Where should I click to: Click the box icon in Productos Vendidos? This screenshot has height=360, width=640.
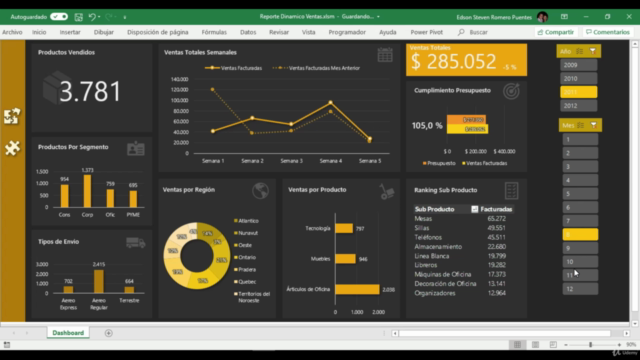(x=56, y=87)
